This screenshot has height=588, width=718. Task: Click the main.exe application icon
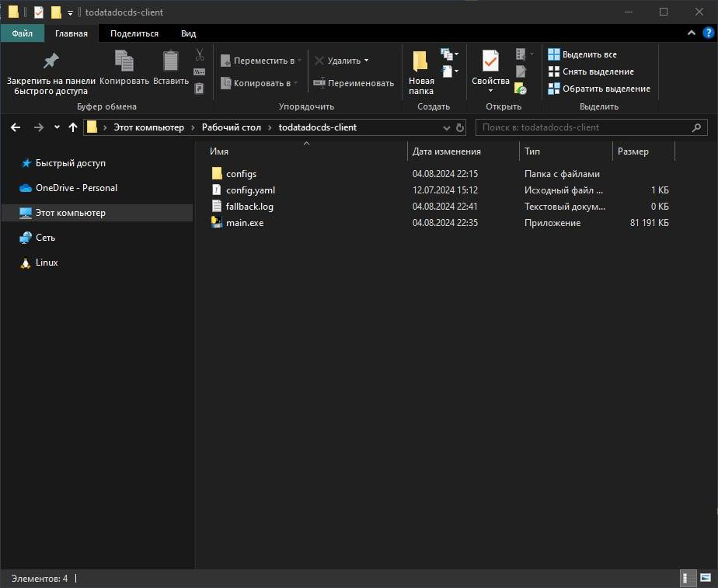tap(217, 222)
